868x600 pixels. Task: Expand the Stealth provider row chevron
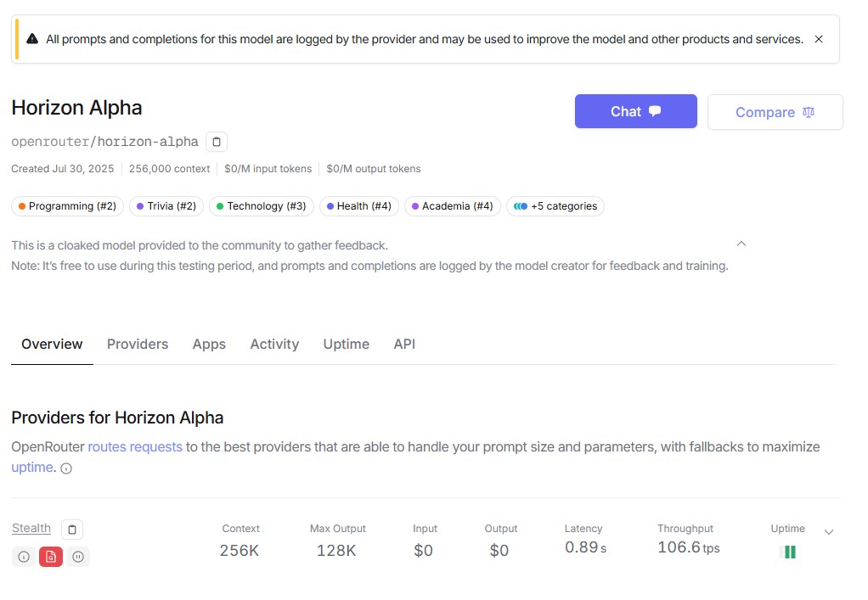829,532
